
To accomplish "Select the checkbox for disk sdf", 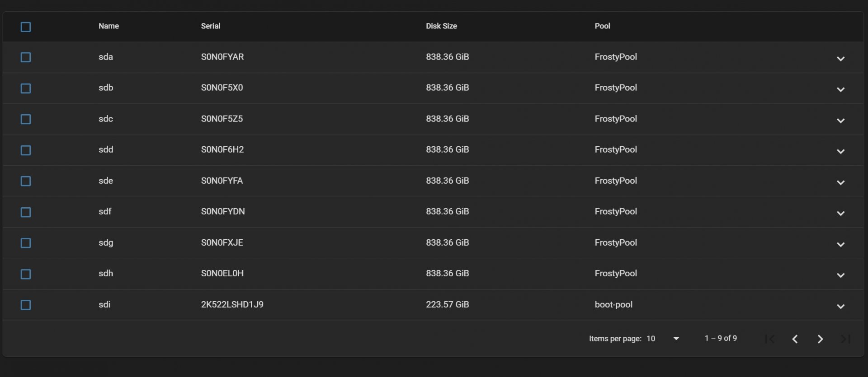I will pyautogui.click(x=26, y=212).
